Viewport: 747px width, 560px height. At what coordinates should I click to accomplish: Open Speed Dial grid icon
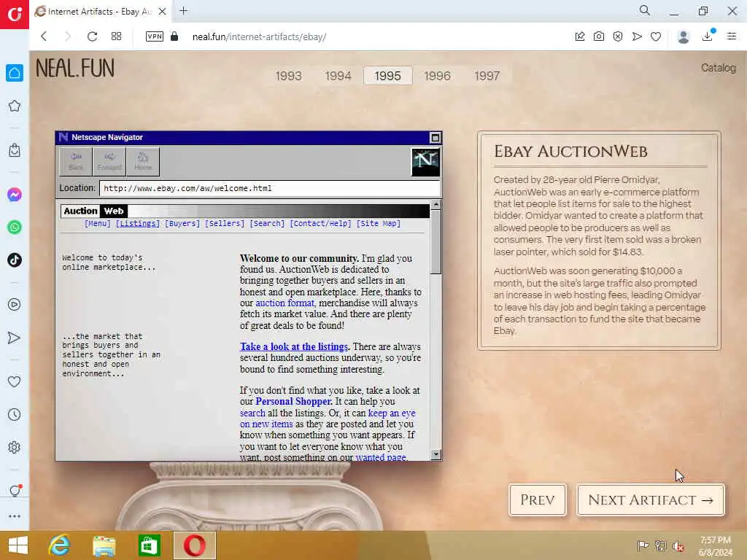pos(116,36)
